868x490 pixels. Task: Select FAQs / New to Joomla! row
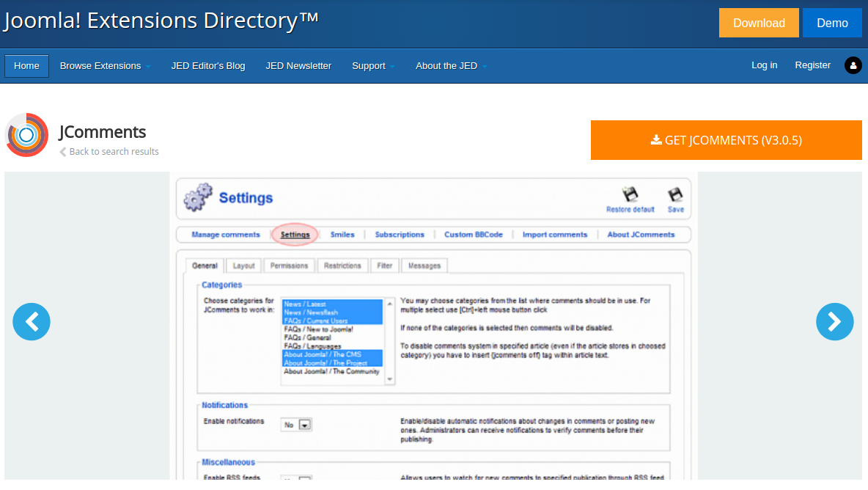point(332,329)
